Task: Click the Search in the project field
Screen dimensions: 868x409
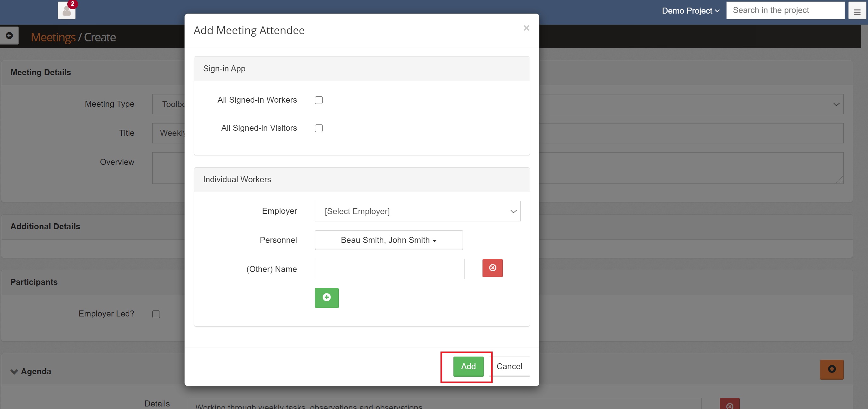Action: click(x=785, y=10)
